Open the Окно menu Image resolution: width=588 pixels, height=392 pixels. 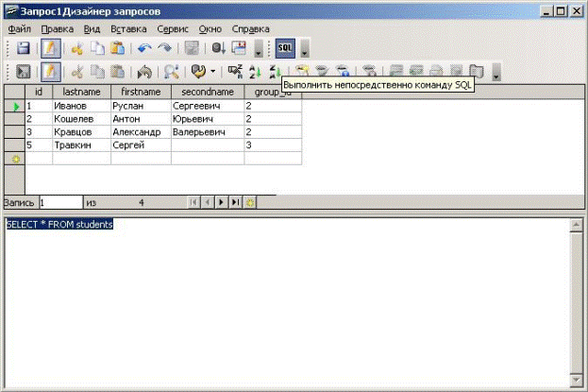pos(210,29)
